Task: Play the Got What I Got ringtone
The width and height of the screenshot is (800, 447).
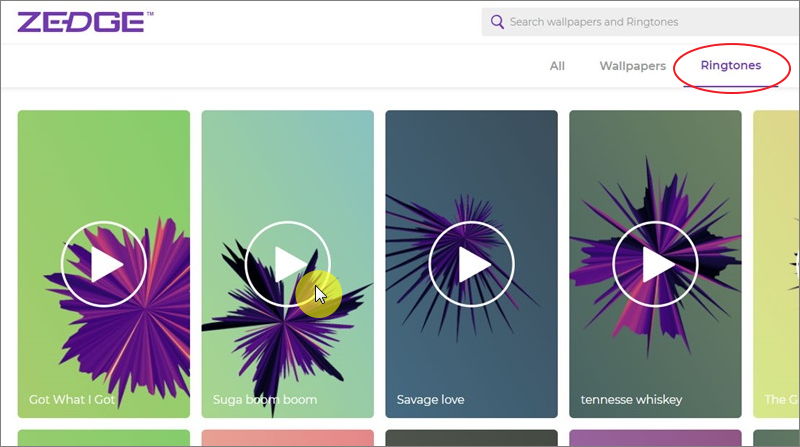Action: click(x=104, y=264)
